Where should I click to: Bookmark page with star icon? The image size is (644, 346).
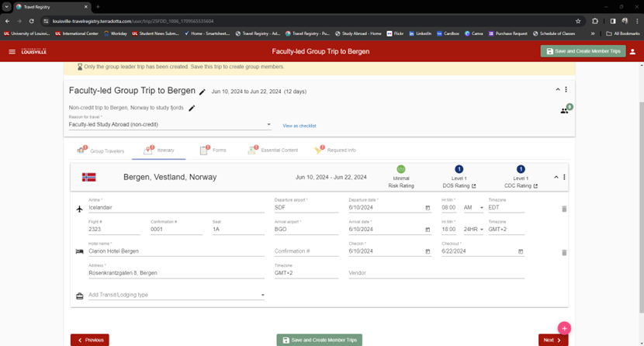[578, 21]
